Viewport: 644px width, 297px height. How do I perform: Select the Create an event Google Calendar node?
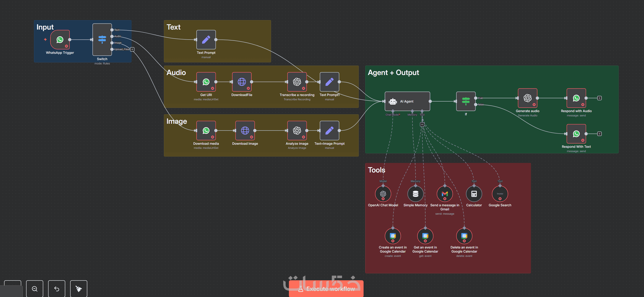[x=393, y=236]
